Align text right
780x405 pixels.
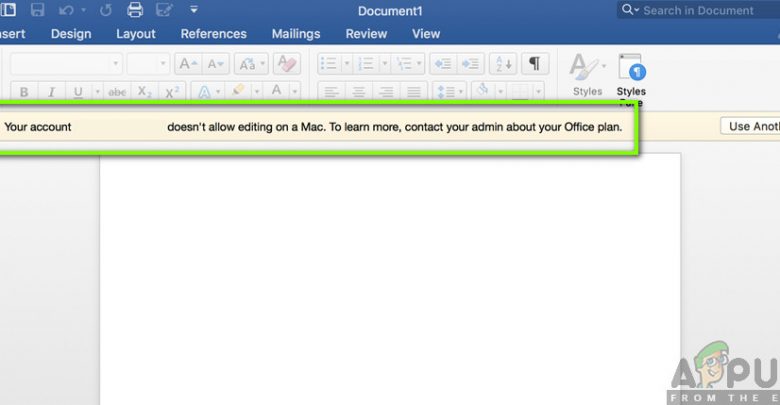tap(386, 92)
